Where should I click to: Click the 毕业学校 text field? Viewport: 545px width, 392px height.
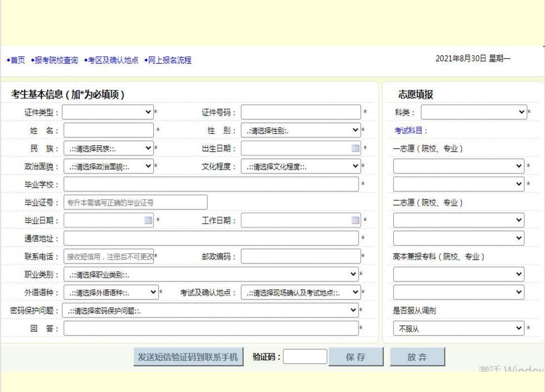click(x=211, y=184)
